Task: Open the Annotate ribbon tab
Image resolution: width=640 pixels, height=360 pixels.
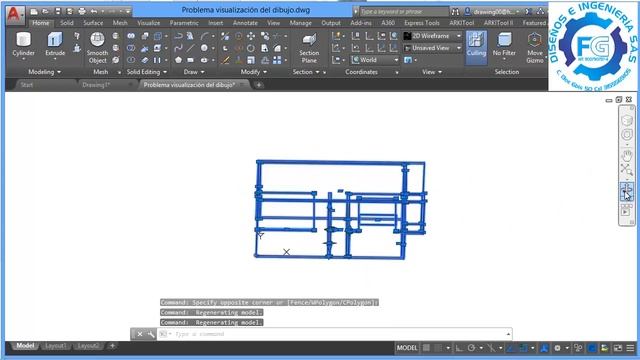Action: (x=245, y=23)
